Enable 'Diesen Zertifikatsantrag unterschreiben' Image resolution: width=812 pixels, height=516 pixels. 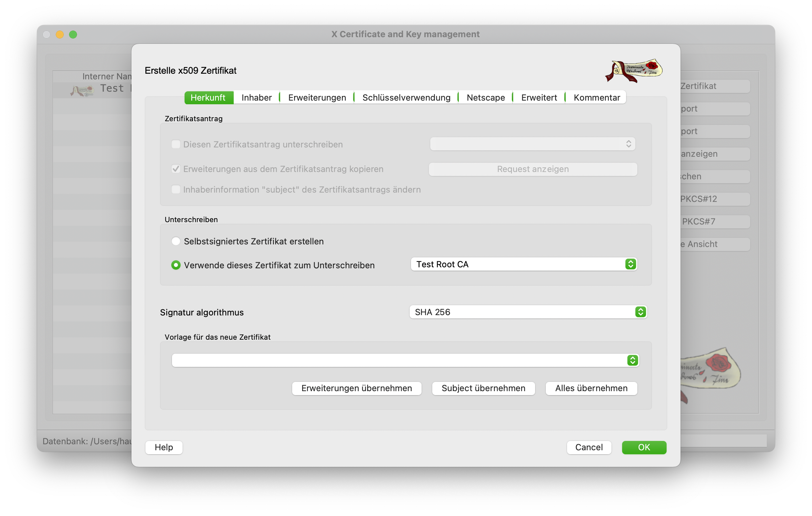(176, 144)
